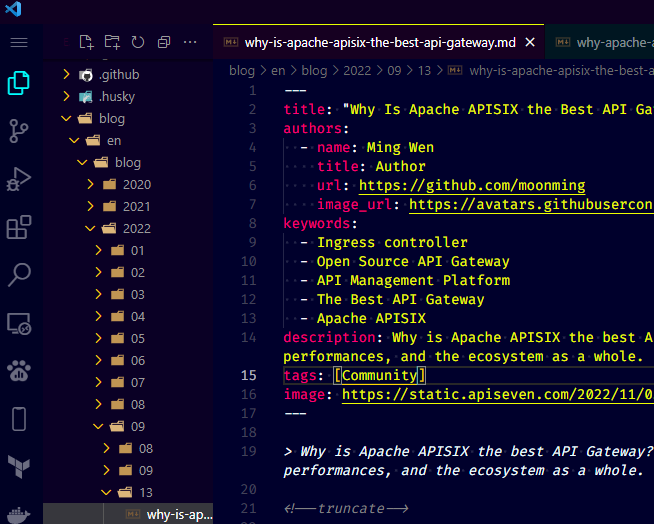
Task: Switch to the why-is-apache-apisix-the-best-api-gateway.md tab
Action: point(380,42)
